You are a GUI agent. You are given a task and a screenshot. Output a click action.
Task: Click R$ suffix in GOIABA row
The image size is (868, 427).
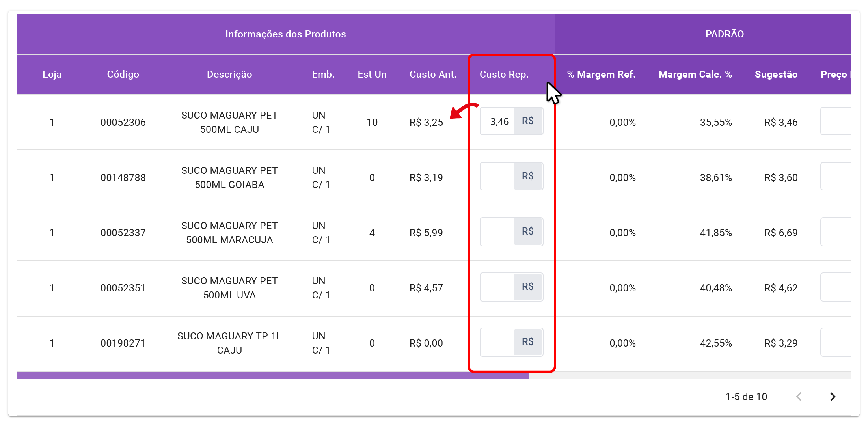(528, 176)
